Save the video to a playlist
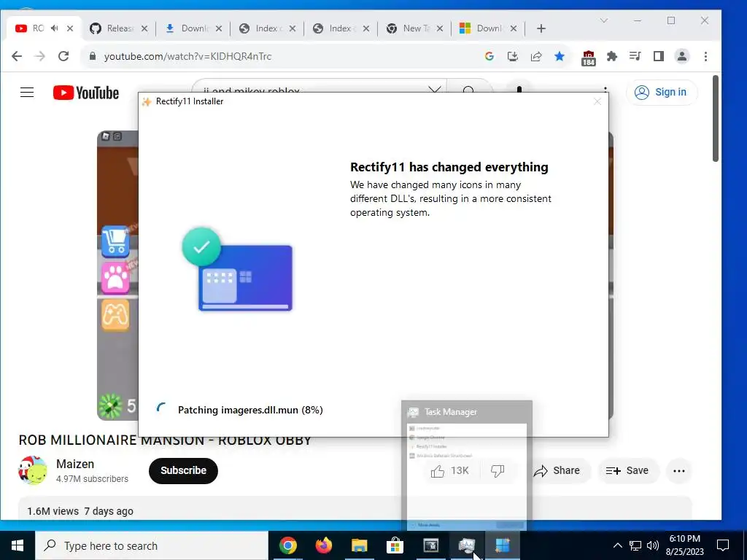This screenshot has height=560, width=747. [627, 470]
